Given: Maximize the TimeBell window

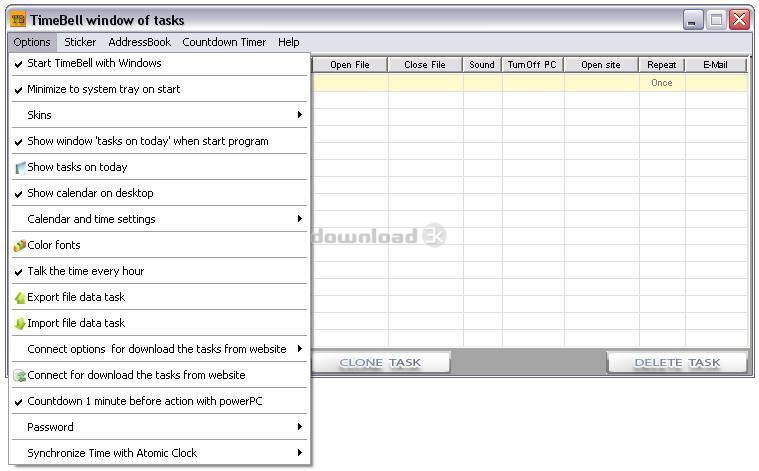Looking at the screenshot, I should click(716, 20).
